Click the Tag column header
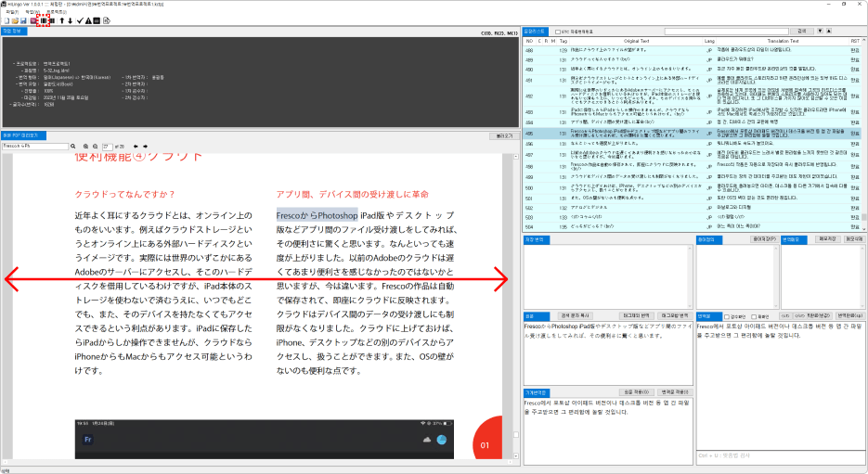Viewport: 868px width, 474px height. click(x=564, y=41)
